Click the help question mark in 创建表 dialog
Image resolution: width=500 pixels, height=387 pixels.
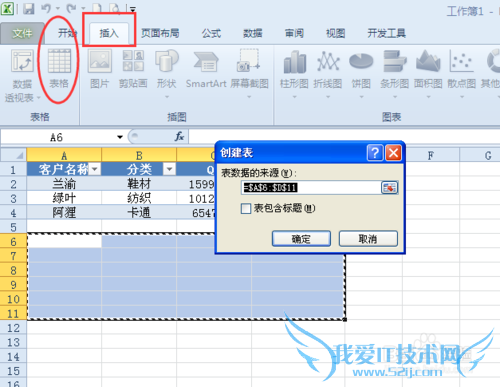click(375, 153)
